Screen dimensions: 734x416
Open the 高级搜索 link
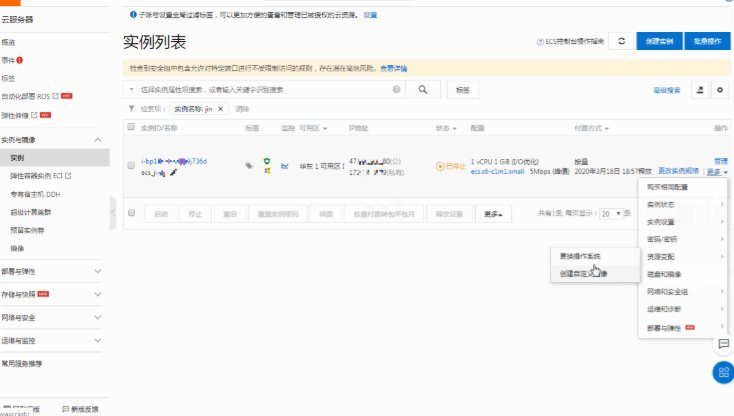tap(667, 90)
